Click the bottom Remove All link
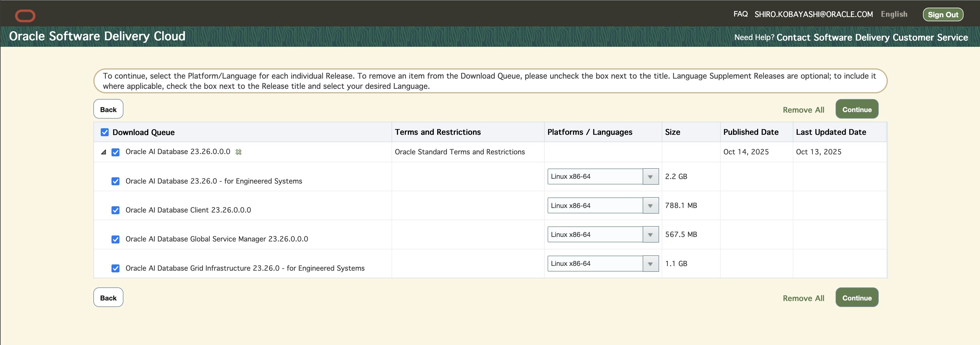The width and height of the screenshot is (980, 345). (803, 298)
